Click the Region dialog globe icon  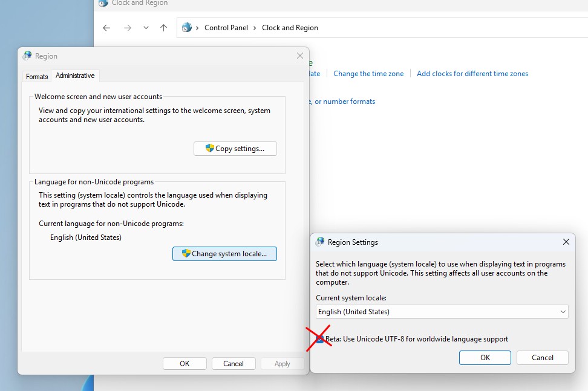pos(27,56)
